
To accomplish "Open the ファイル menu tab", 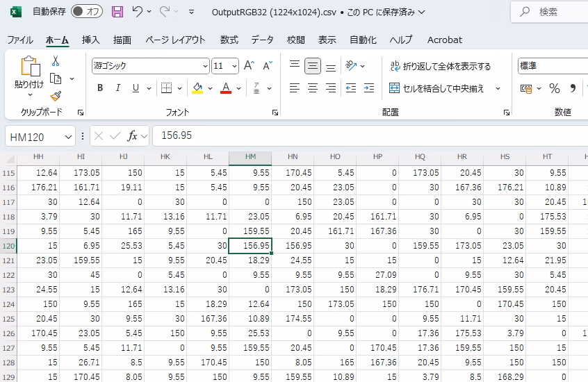I will 20,40.
